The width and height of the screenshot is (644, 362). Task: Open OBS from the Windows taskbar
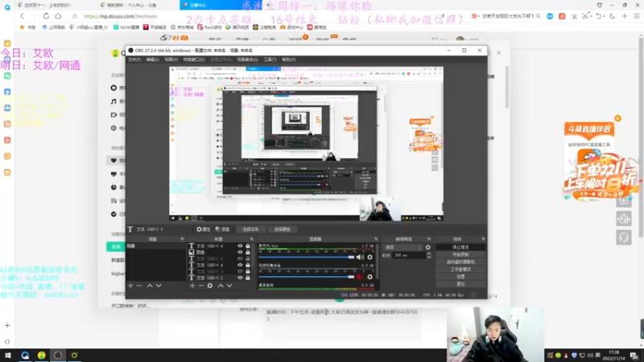[x=58, y=356]
